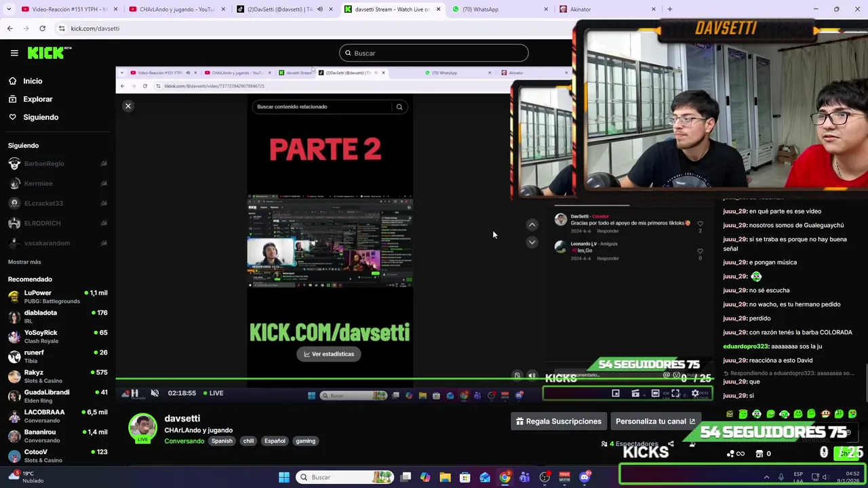Switch to CHArLAndo y jugando YouTube tab
Image resolution: width=868 pixels, height=488 pixels.
[x=176, y=9]
